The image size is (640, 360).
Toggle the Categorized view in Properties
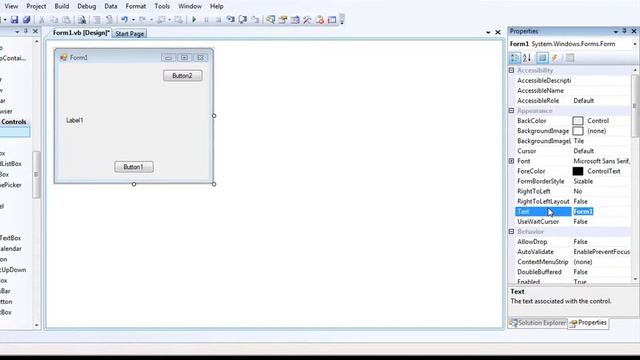515,58
